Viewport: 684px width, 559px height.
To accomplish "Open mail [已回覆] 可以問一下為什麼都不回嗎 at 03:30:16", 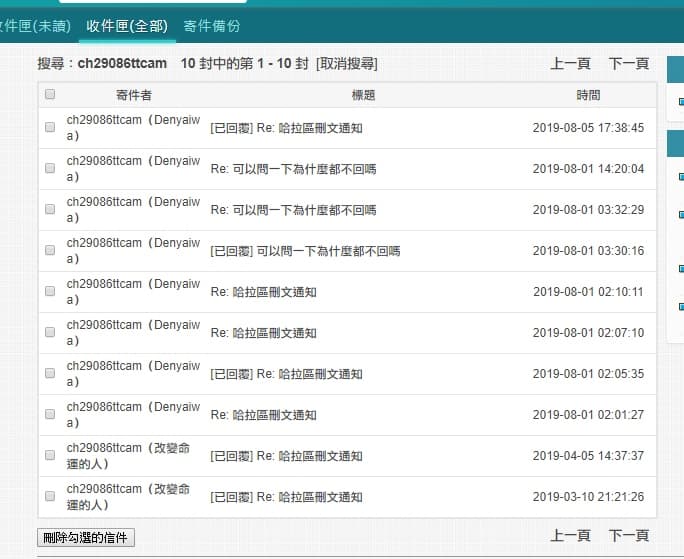I will (305, 251).
